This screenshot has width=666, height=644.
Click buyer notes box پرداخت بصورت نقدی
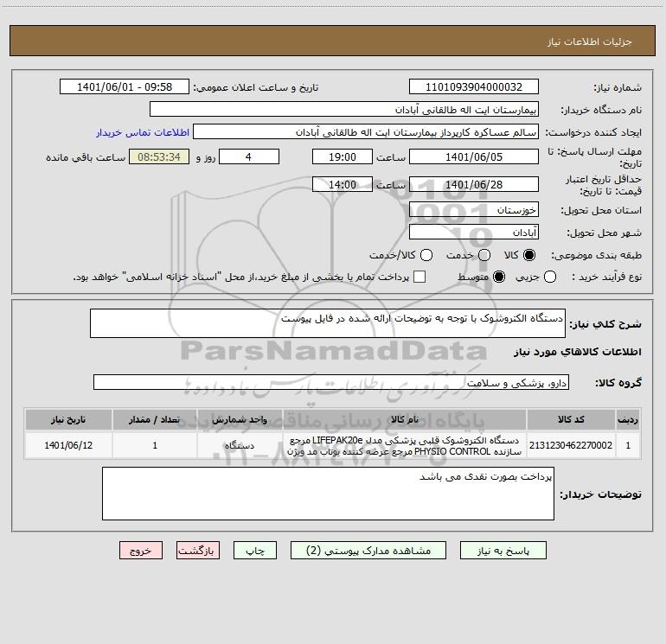(x=328, y=494)
